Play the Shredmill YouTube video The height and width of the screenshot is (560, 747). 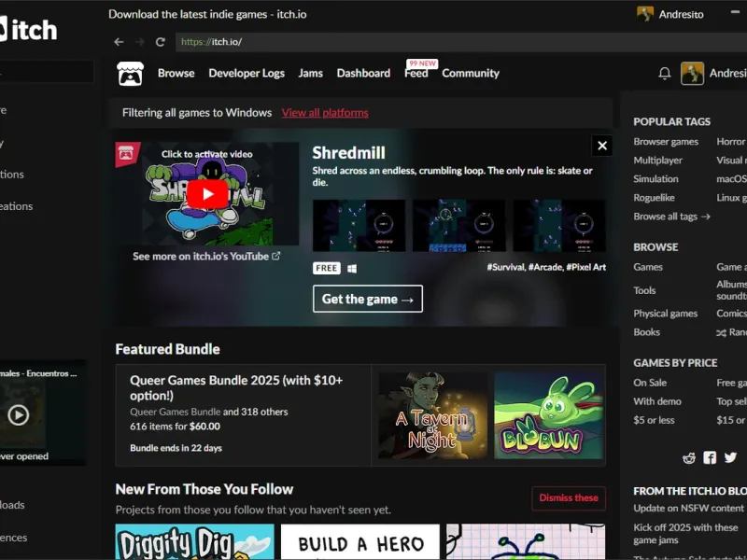click(x=207, y=194)
